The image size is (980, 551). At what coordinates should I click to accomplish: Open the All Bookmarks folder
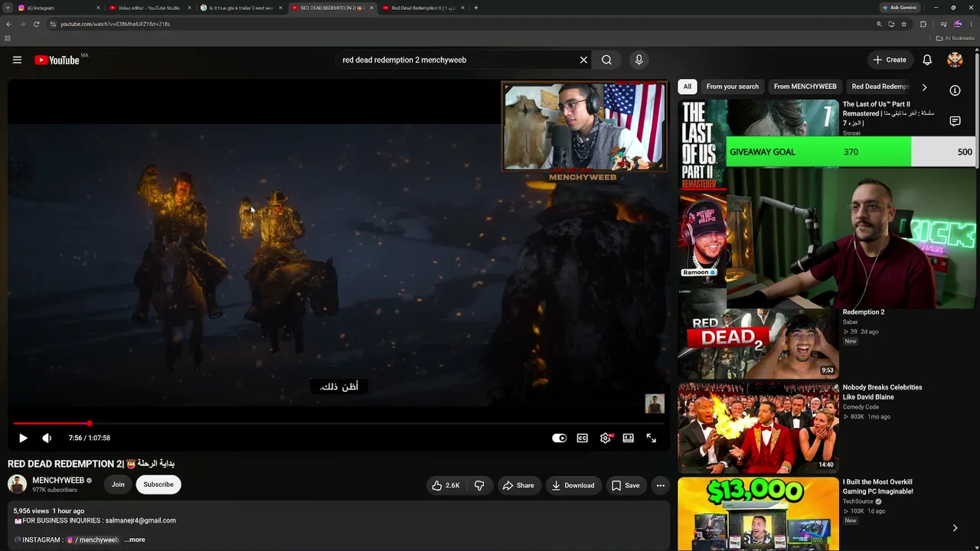pyautogui.click(x=955, y=38)
